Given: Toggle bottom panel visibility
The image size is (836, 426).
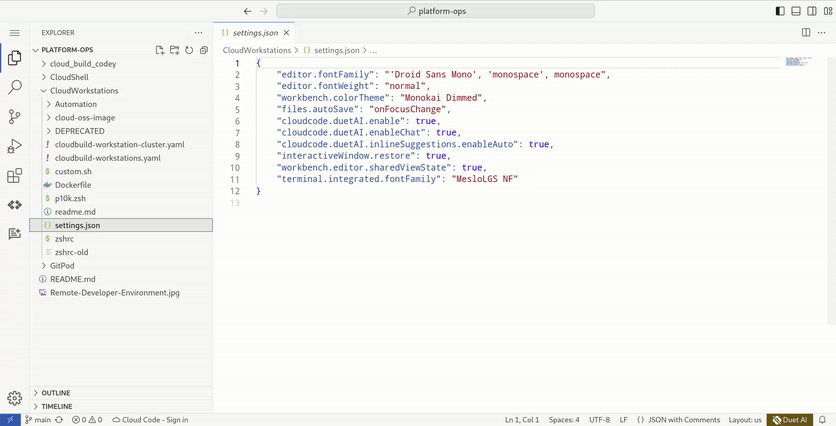Looking at the screenshot, I should click(796, 11).
